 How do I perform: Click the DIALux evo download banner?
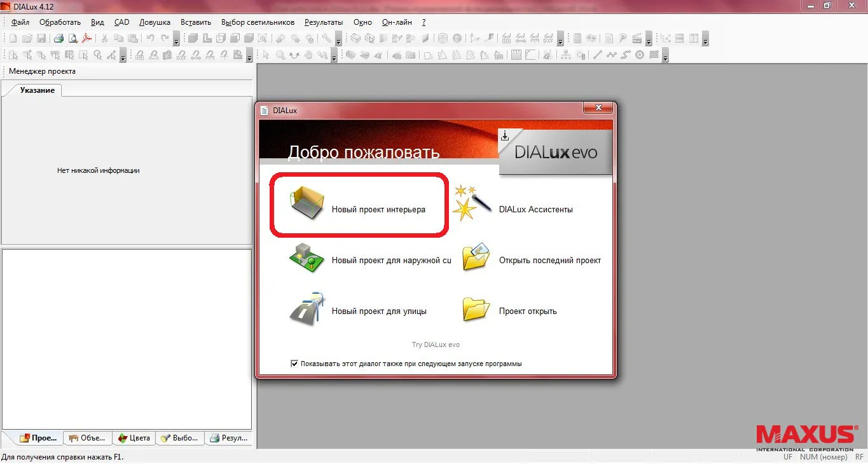tap(556, 151)
